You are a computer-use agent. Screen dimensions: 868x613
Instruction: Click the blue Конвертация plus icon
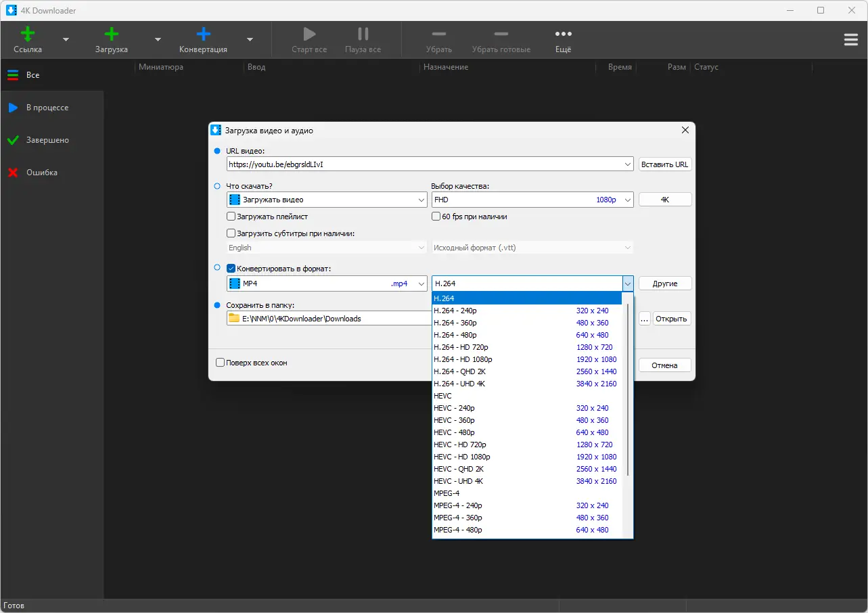pyautogui.click(x=203, y=35)
